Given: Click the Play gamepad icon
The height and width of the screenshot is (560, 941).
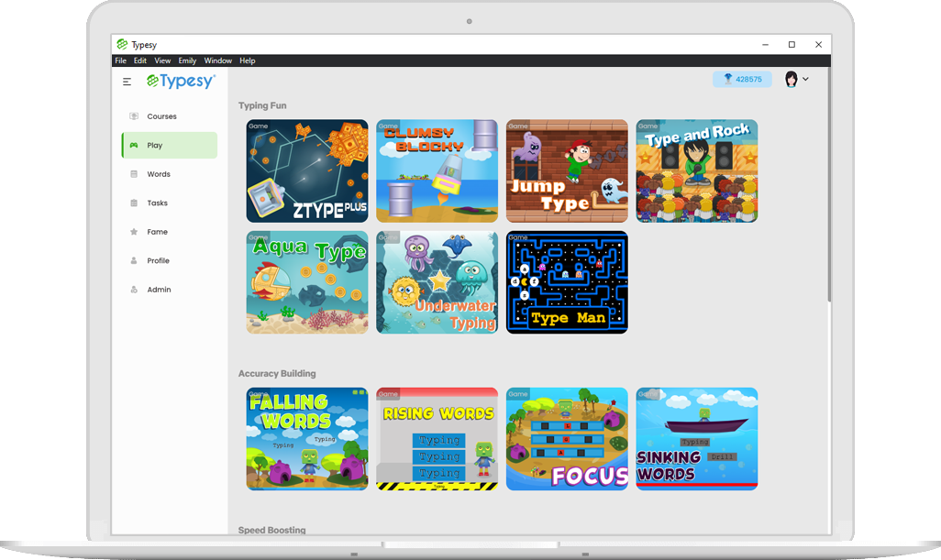Looking at the screenshot, I should click(x=134, y=145).
